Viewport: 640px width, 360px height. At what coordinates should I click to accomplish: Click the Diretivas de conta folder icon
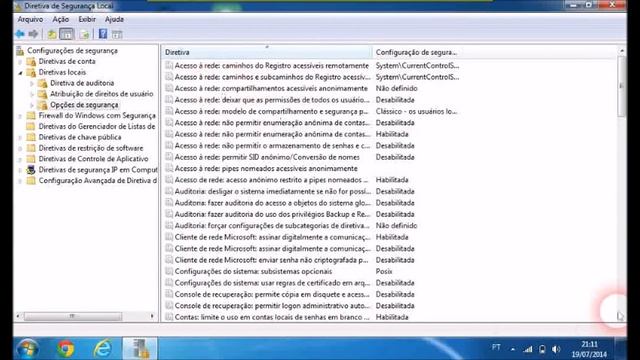point(31,62)
